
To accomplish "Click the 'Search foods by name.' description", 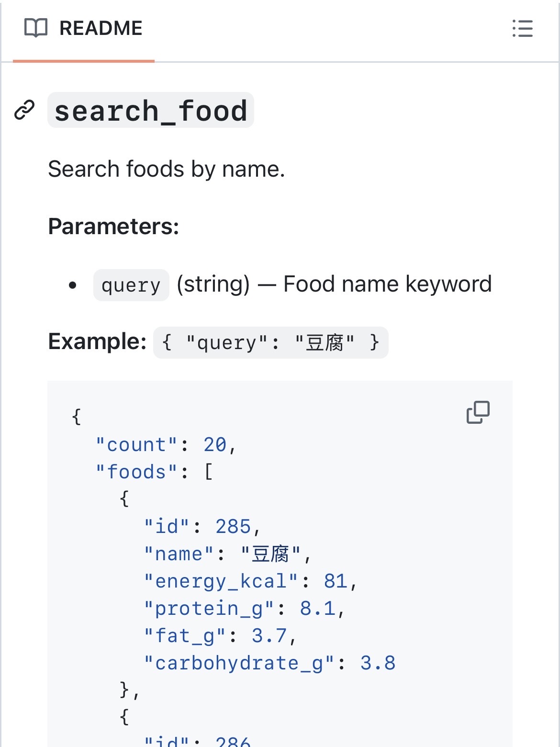I will tap(167, 169).
